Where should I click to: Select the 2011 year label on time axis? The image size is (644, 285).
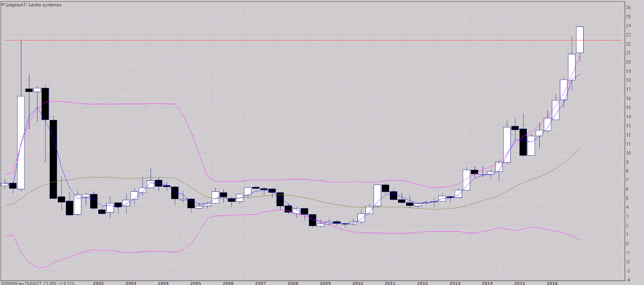[390, 283]
